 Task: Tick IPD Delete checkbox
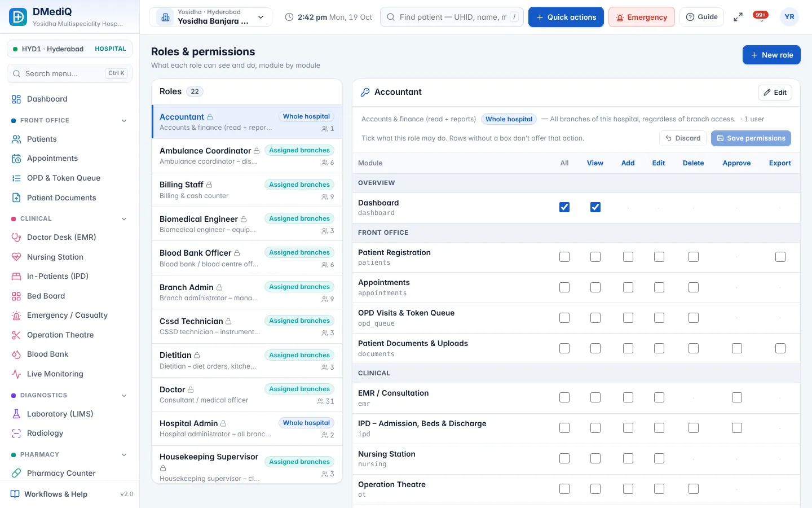point(694,428)
